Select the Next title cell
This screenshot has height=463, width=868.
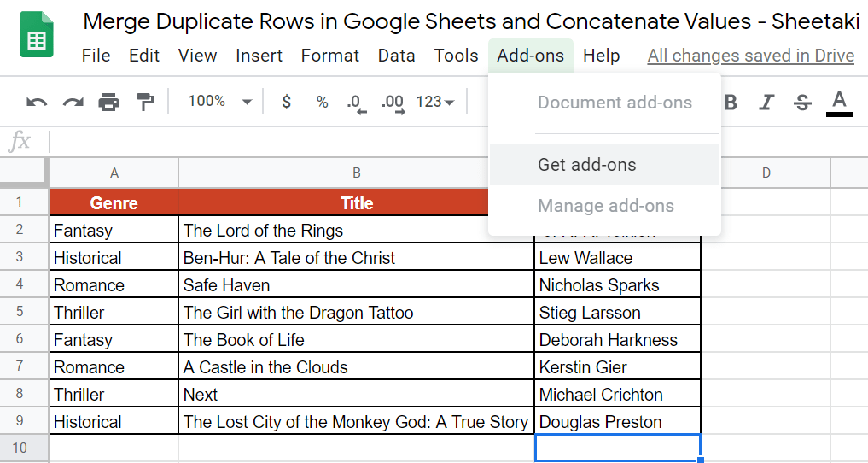[x=357, y=394]
